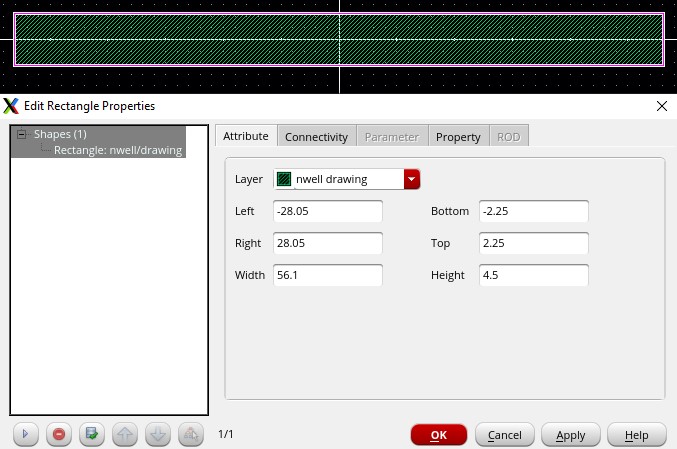This screenshot has height=449, width=677.
Task: Switch to the Attribute tab
Action: [246, 136]
